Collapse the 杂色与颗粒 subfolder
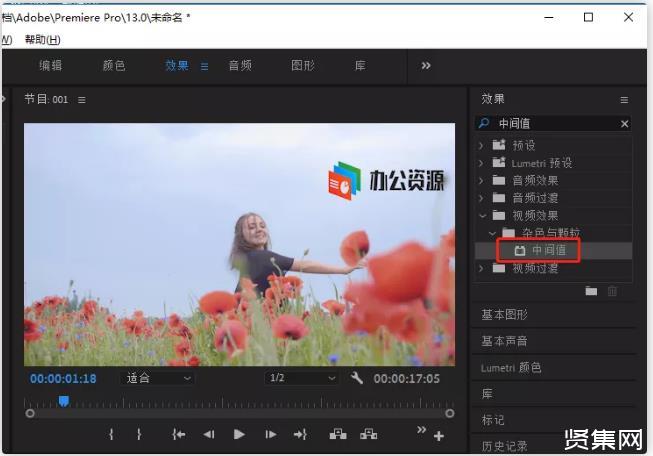This screenshot has width=653, height=456. point(492,233)
